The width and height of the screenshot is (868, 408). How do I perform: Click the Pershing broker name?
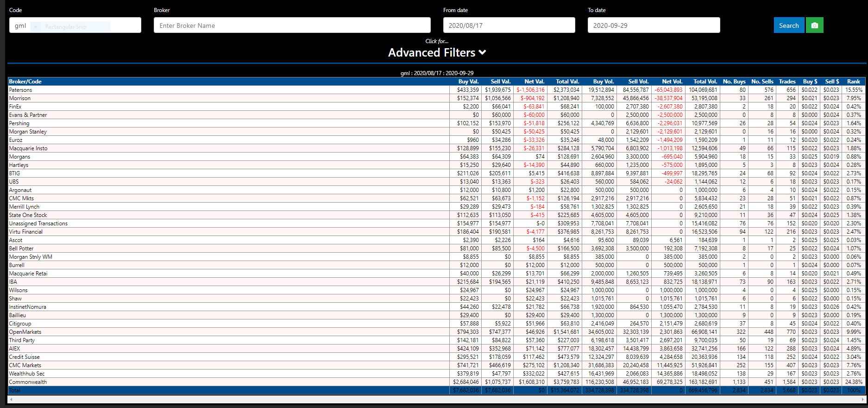19,123
